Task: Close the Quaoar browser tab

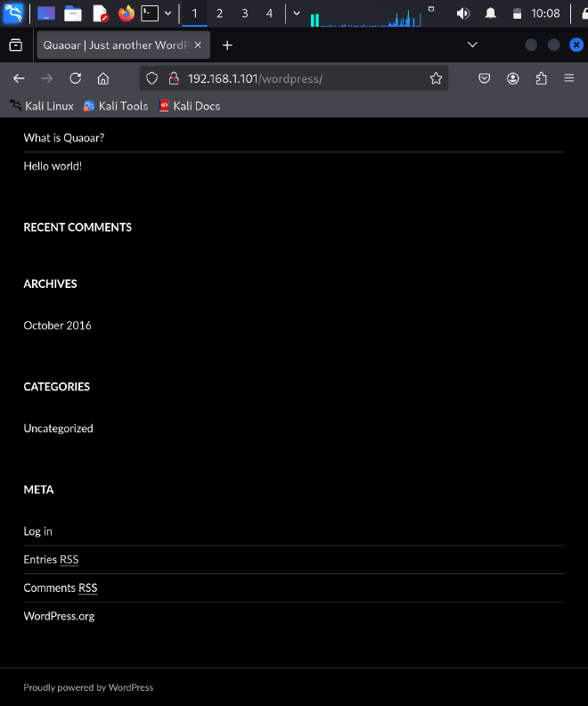Action: point(198,45)
